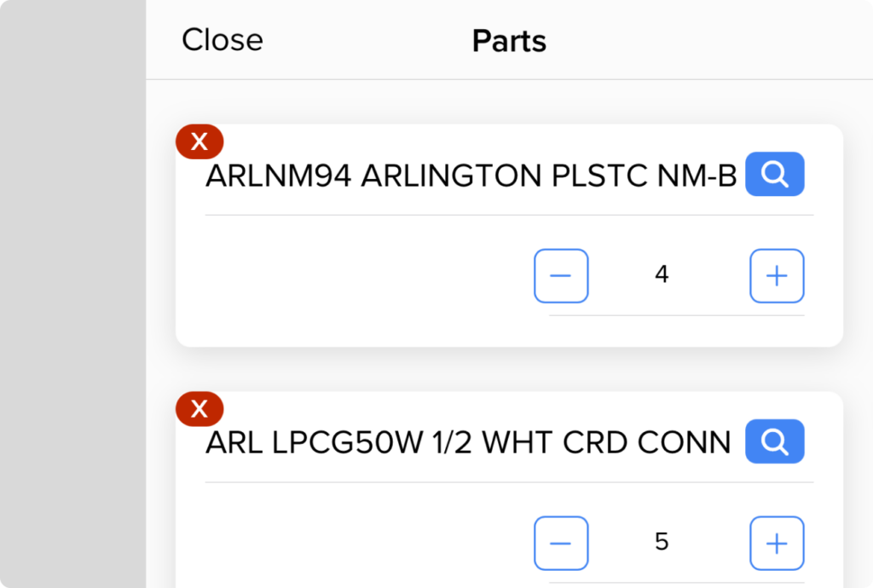The height and width of the screenshot is (588, 873).
Task: Remove the ARLNM94 ARLINGTON part with red X
Action: click(x=199, y=142)
